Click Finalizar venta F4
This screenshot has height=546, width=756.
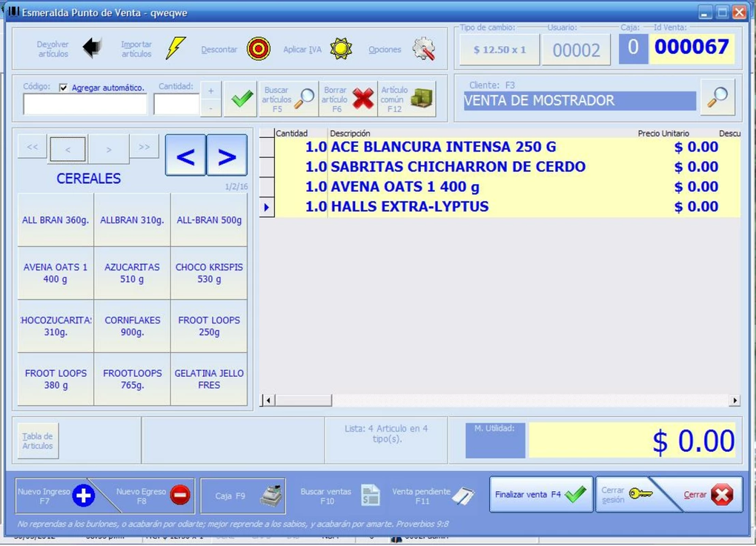(x=540, y=494)
